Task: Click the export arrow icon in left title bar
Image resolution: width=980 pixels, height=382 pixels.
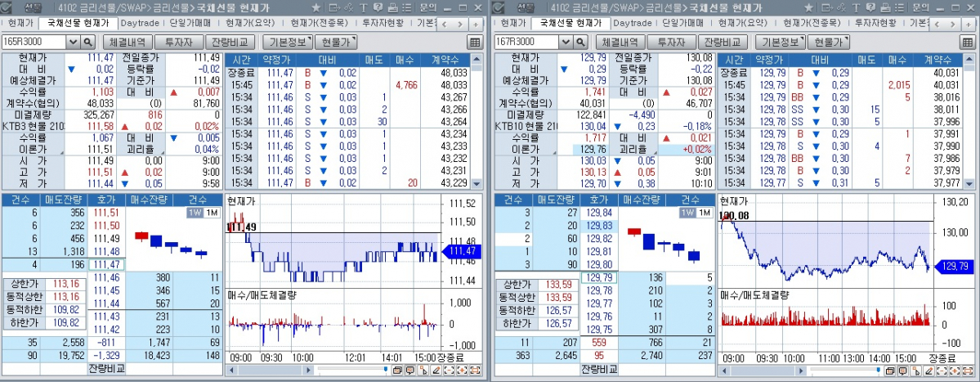Action: (334, 8)
